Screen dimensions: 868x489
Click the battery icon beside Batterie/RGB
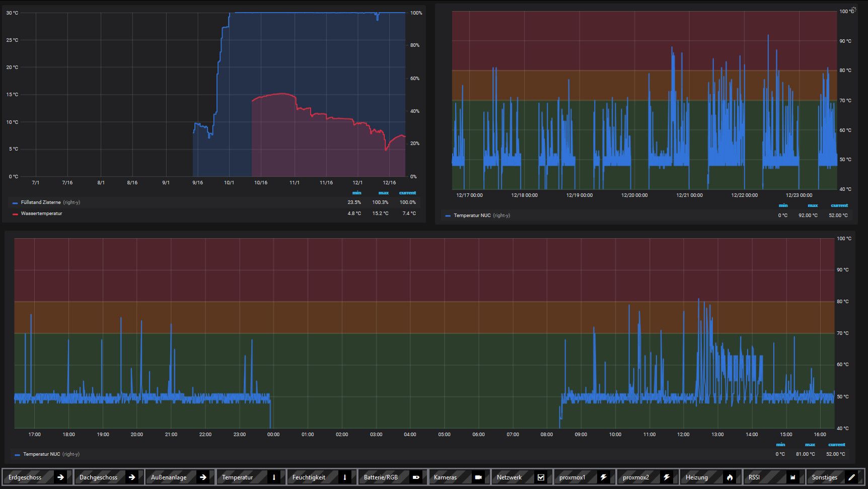(416, 477)
